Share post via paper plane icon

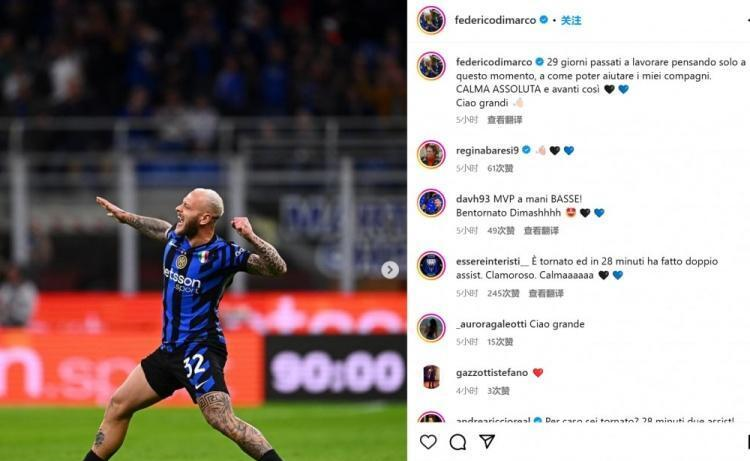coord(487,441)
